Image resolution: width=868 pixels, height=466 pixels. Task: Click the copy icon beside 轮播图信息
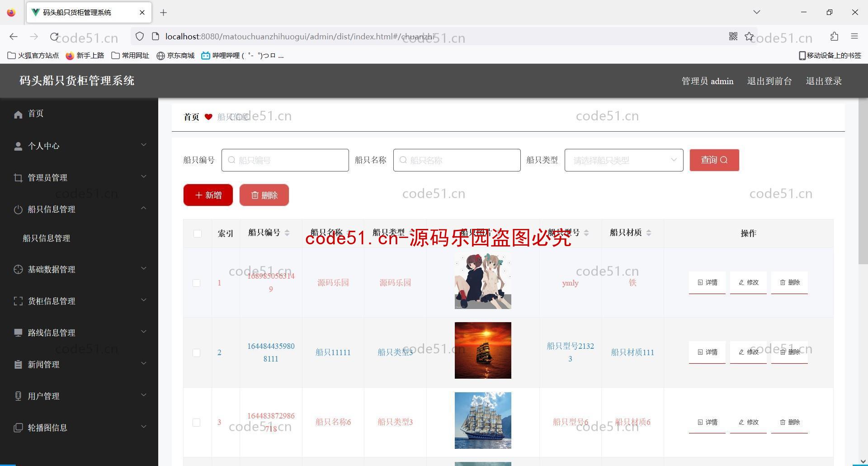point(18,428)
